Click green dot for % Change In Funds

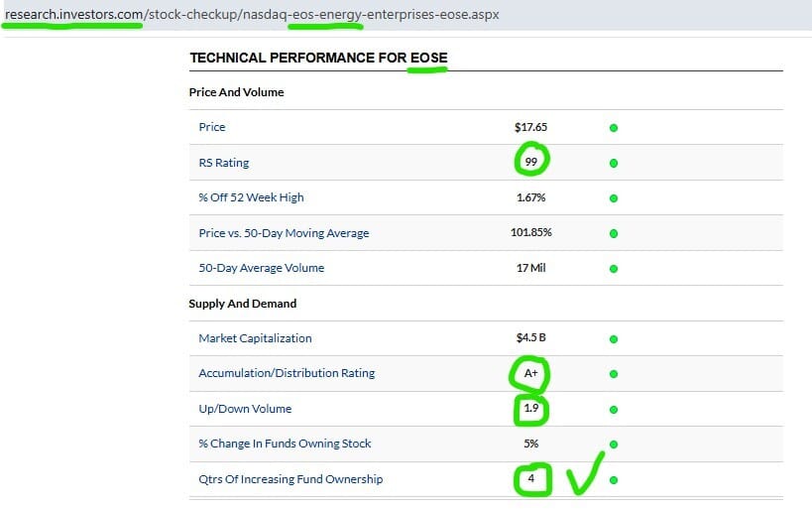[614, 445]
